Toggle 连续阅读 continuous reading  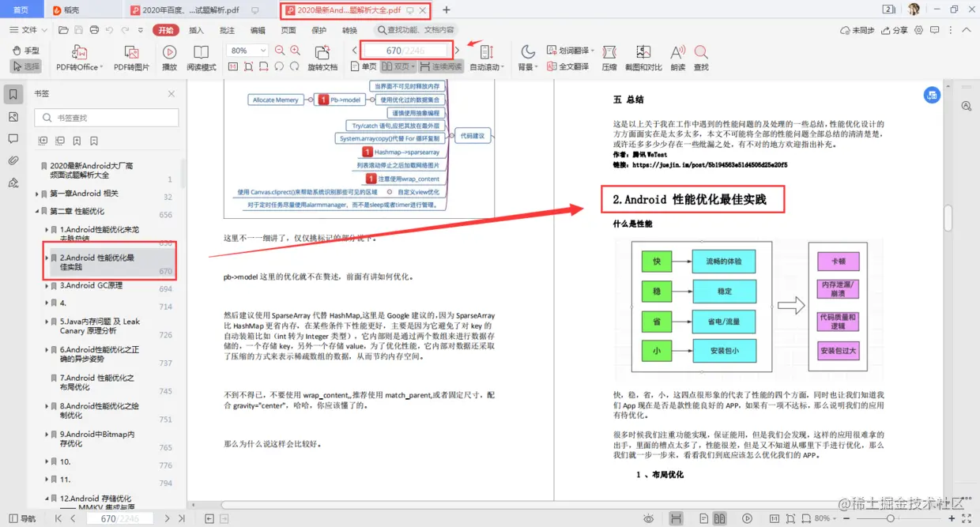tap(441, 66)
